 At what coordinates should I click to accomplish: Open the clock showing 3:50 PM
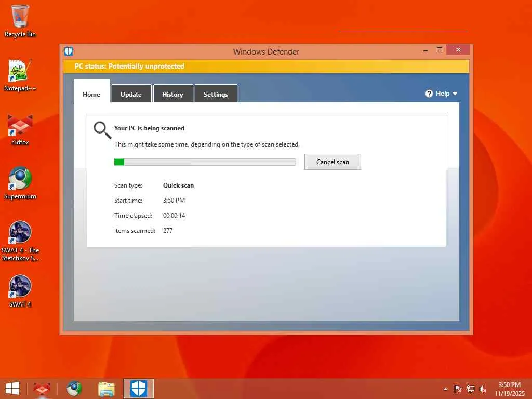click(x=509, y=389)
